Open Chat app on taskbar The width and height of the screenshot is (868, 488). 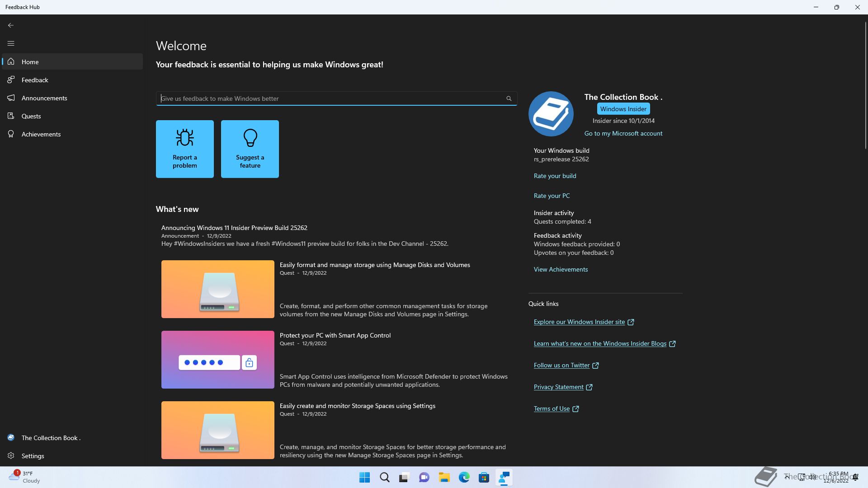424,478
